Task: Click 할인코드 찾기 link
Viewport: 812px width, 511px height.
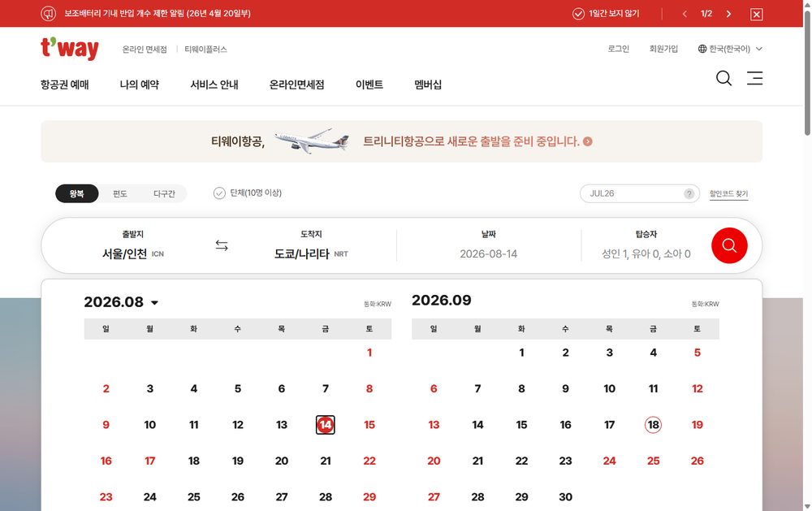Action: 728,193
